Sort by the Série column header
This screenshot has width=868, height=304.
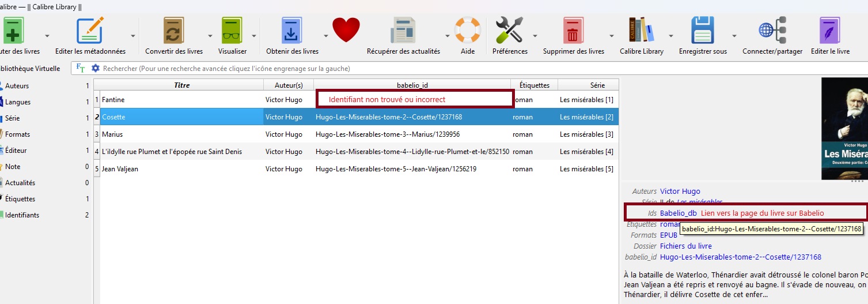588,85
